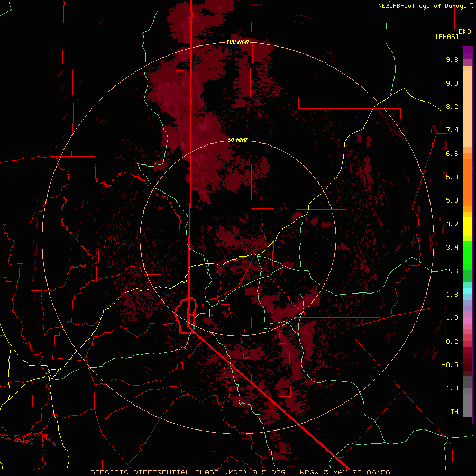Click the purple top segment of color bar
476x476 pixels.
467,53
